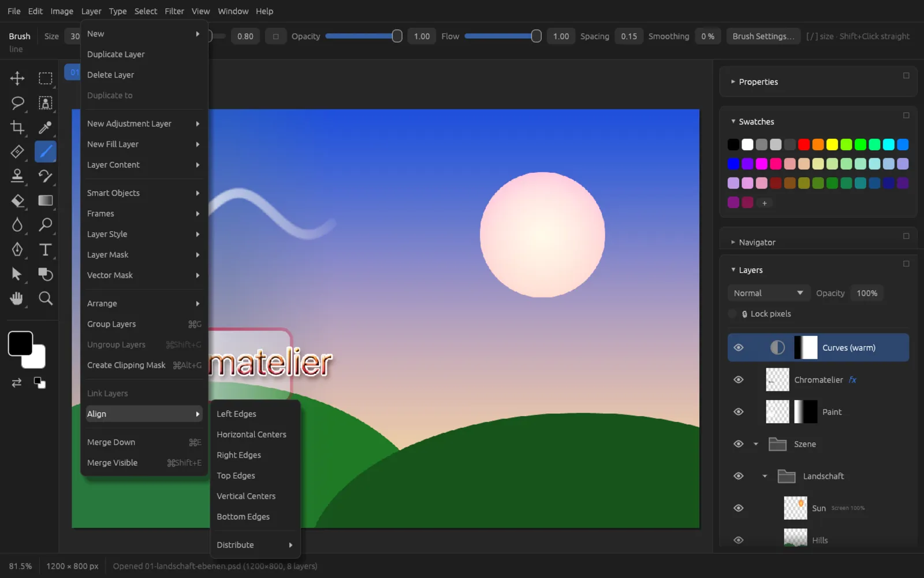Click the Spacing 0.15 value field
924x578 pixels.
[629, 36]
